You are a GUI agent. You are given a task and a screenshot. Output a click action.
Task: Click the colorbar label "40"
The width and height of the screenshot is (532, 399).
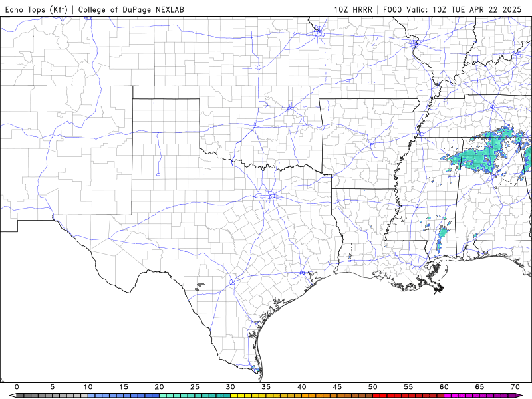tap(302, 387)
